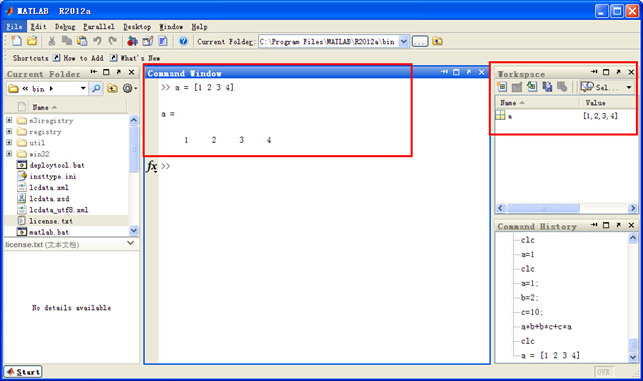Click the Workspace horizontal scrollbar thumb
The image size is (643, 381).
(x=543, y=208)
